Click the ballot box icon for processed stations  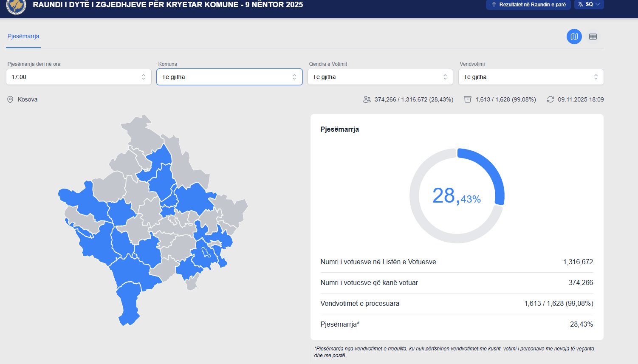pos(467,99)
